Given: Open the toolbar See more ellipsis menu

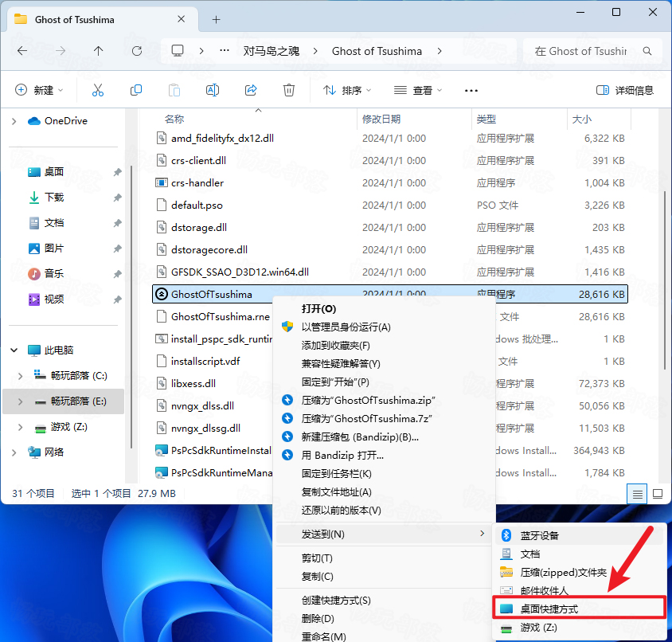Looking at the screenshot, I should click(471, 91).
